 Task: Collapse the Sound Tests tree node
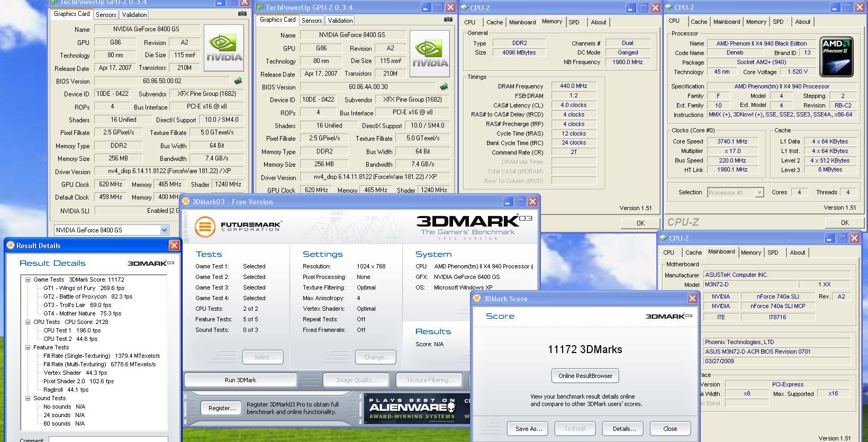coord(28,398)
